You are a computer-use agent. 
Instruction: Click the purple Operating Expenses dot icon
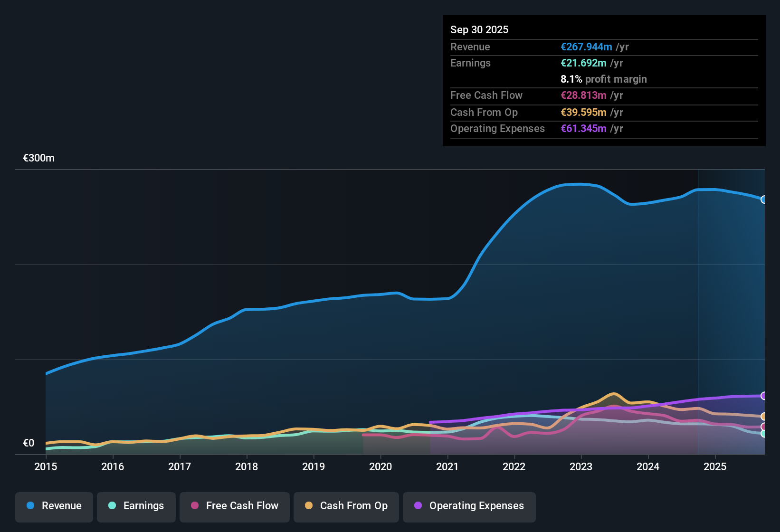[418, 506]
